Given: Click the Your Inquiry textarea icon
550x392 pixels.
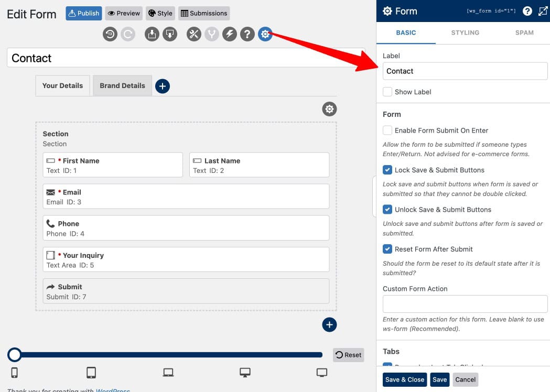Looking at the screenshot, I should [50, 255].
